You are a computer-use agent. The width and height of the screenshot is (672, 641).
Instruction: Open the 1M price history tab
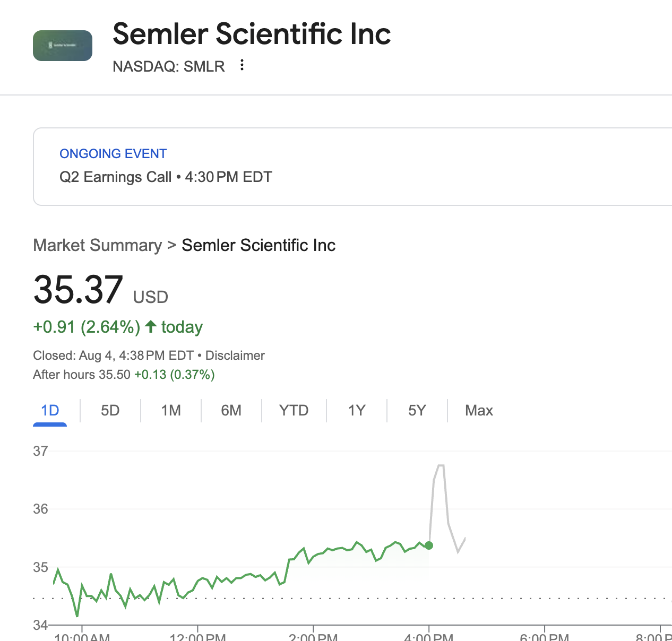pyautogui.click(x=171, y=410)
